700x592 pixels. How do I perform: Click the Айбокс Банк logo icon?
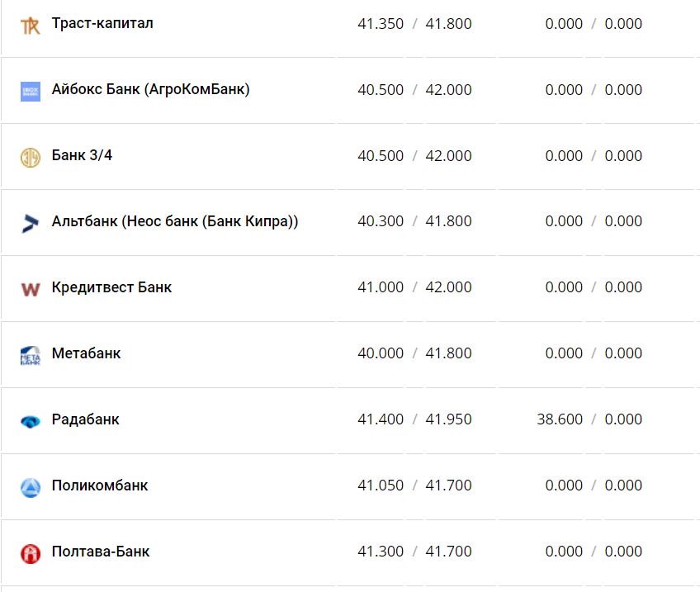31,92
